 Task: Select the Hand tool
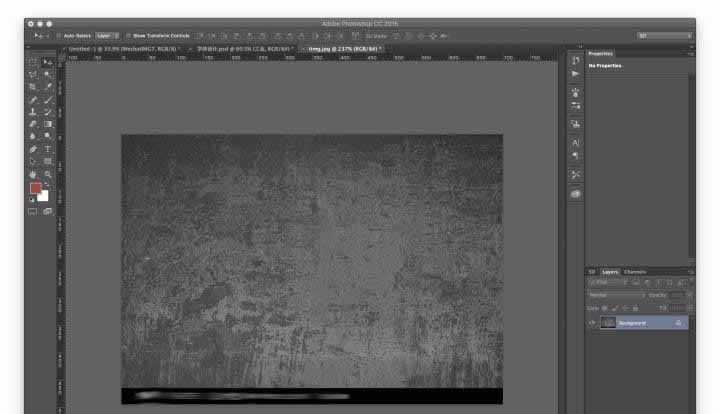pyautogui.click(x=33, y=174)
